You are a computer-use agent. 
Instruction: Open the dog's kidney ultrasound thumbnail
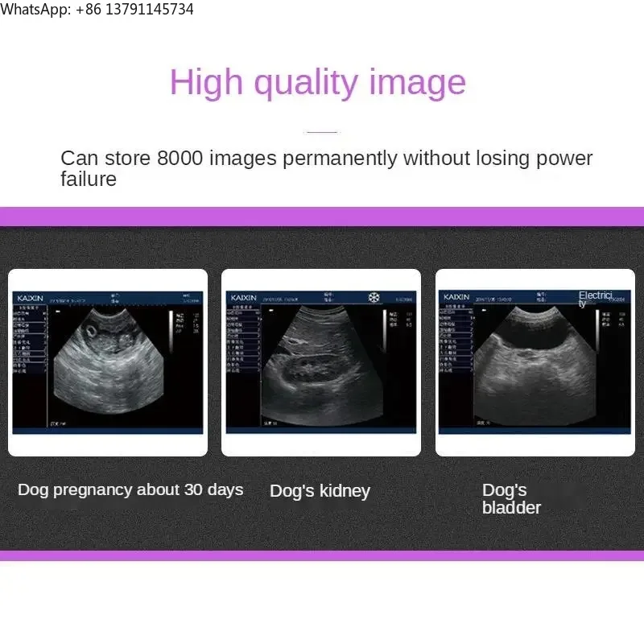tap(321, 362)
